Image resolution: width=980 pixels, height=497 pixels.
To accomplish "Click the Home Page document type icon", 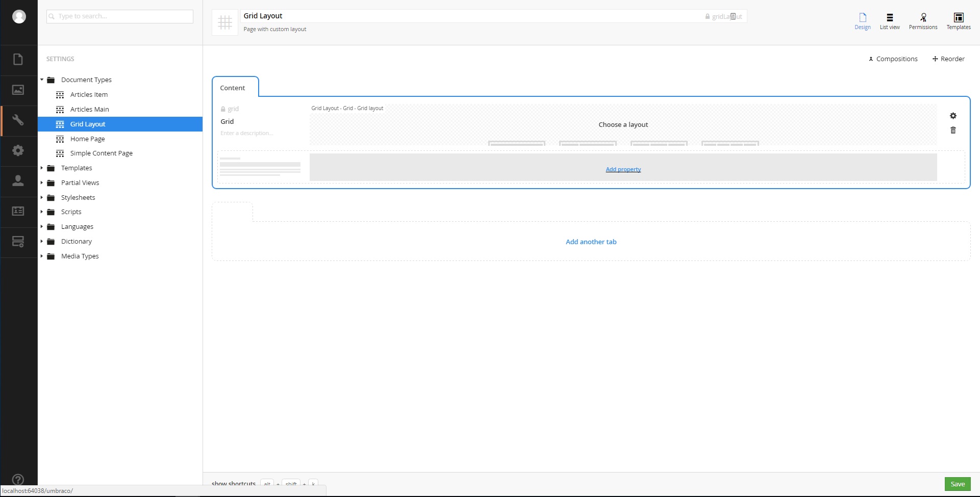I will 60,139.
